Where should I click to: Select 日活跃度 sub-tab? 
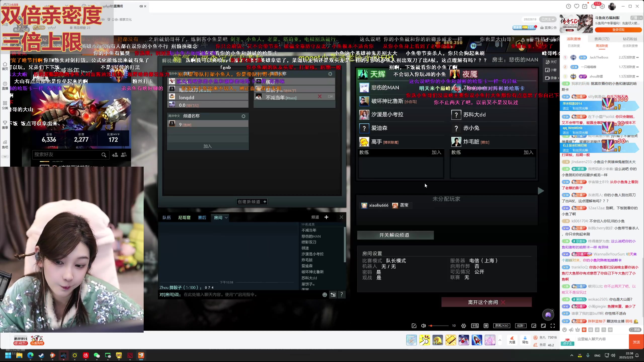(x=574, y=46)
